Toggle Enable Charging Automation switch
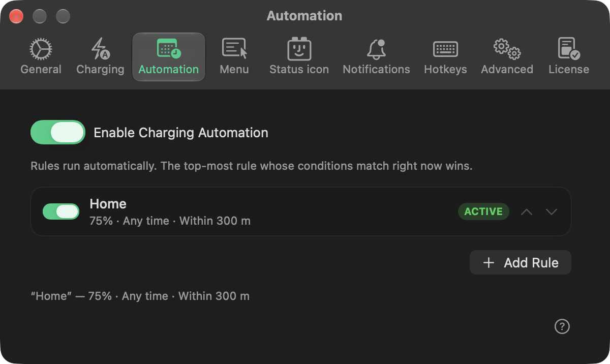 58,132
